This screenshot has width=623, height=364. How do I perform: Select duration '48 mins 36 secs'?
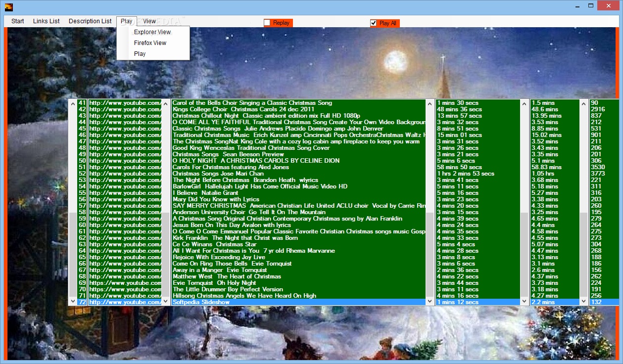pos(478,109)
